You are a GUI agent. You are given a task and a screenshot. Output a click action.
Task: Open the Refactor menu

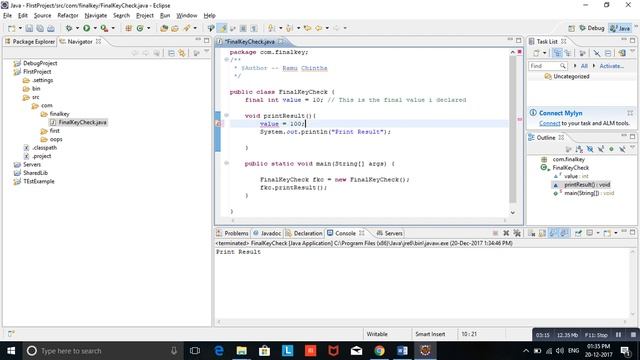pyautogui.click(x=68, y=16)
